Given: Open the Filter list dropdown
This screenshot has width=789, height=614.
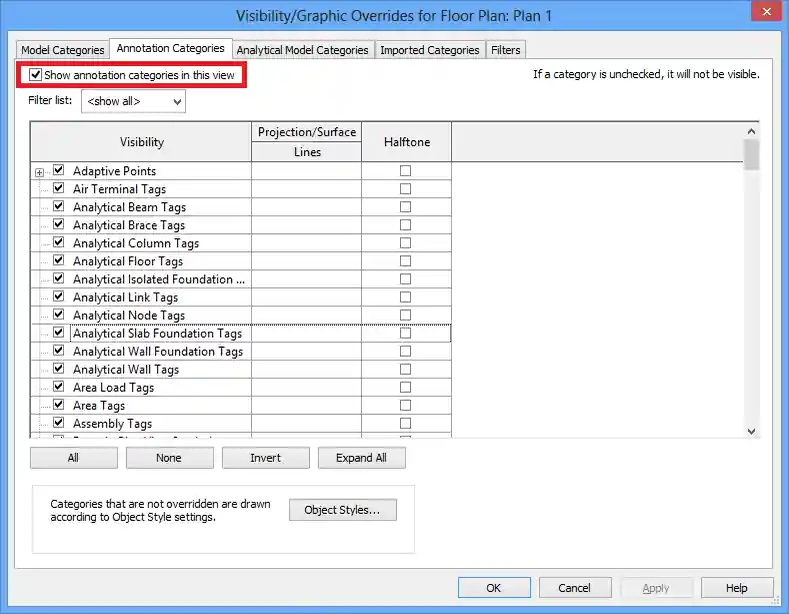Looking at the screenshot, I should [133, 101].
